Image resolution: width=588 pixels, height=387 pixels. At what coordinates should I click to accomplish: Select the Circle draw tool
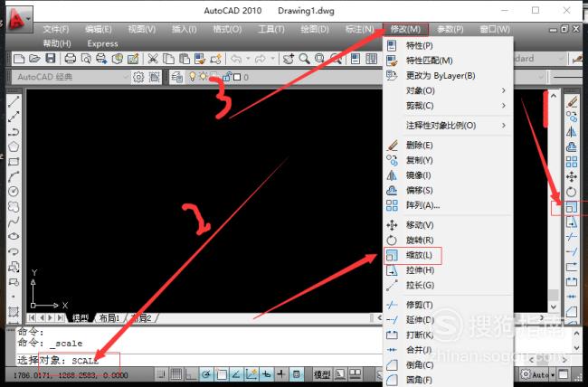tap(14, 192)
